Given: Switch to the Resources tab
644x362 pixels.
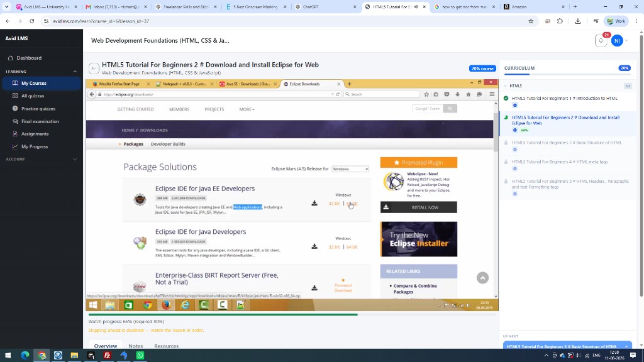Looking at the screenshot, I should (x=166, y=346).
